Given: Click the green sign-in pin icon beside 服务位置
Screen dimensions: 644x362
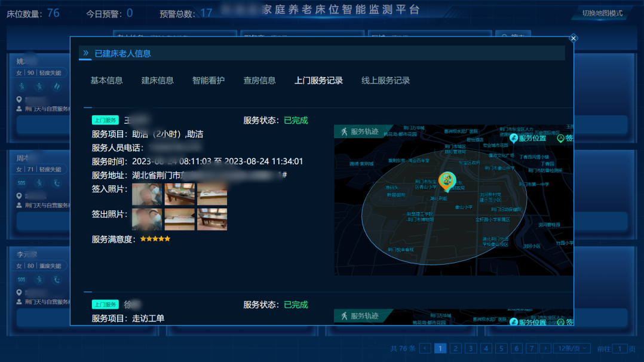Looking at the screenshot, I should tap(560, 138).
